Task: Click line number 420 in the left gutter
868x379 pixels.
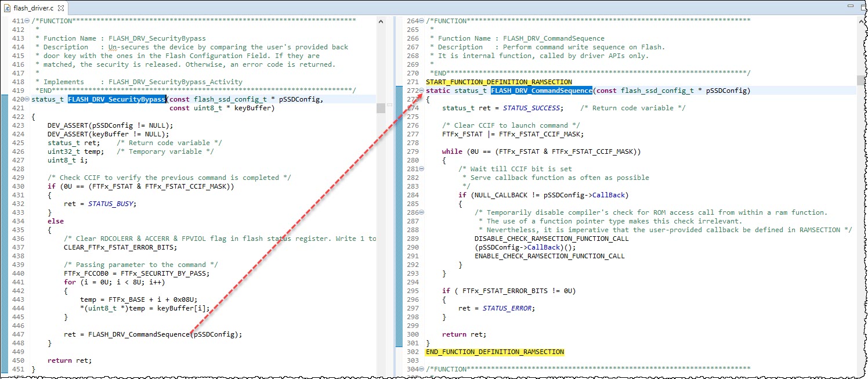Action: point(18,99)
